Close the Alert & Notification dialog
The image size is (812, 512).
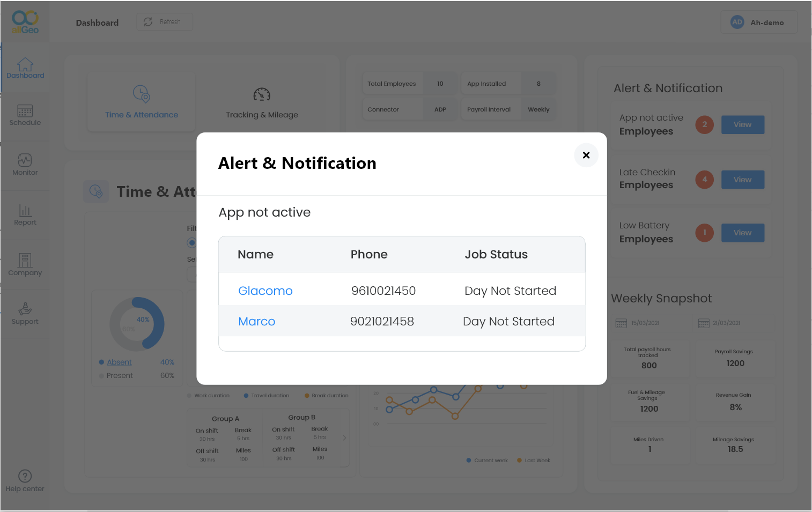[586, 155]
